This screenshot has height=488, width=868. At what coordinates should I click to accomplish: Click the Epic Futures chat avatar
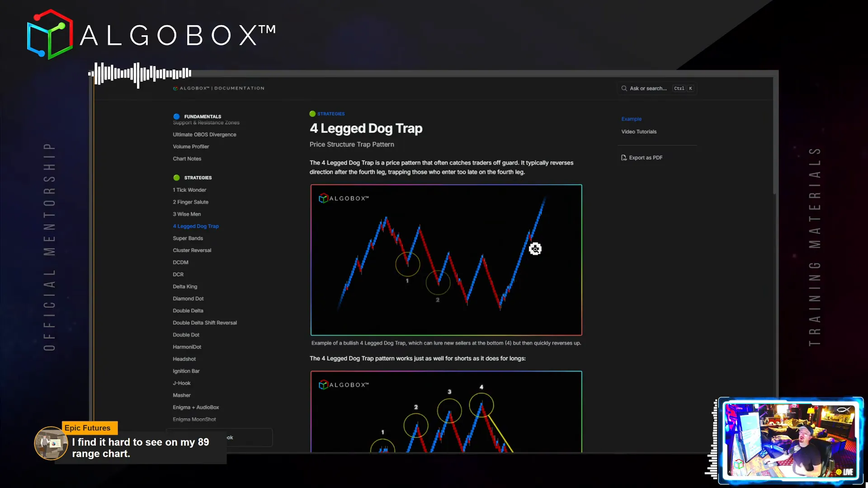(51, 443)
